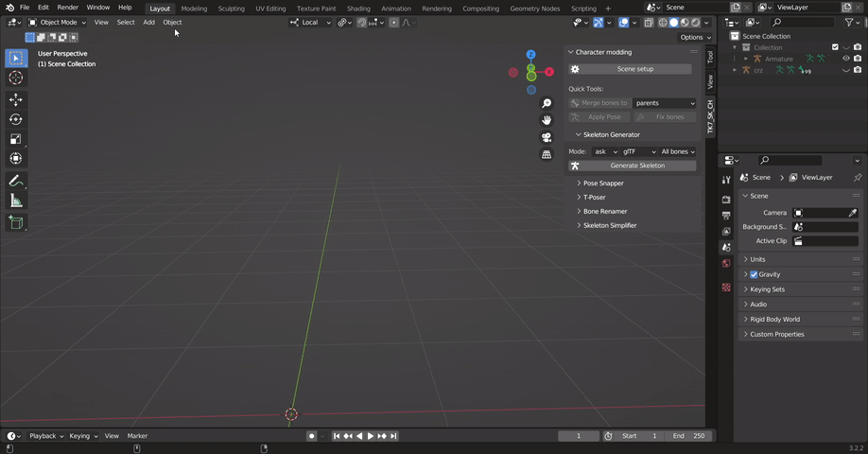Screen dimensions: 868x454
Task: Open the Object Mode dropdown
Action: coord(57,23)
